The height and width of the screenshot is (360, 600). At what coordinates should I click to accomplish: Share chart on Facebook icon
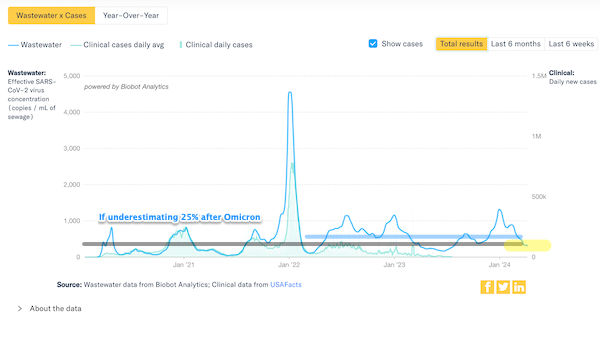tap(487, 287)
